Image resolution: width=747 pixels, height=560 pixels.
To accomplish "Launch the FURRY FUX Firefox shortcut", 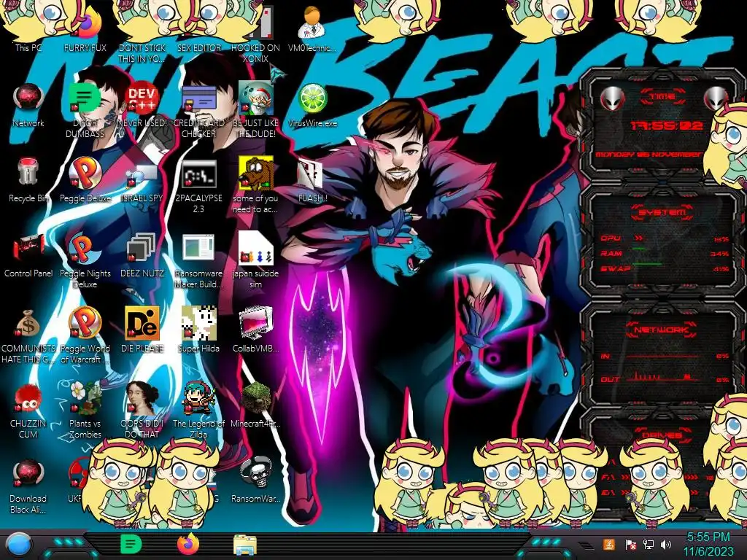I will coord(85,28).
